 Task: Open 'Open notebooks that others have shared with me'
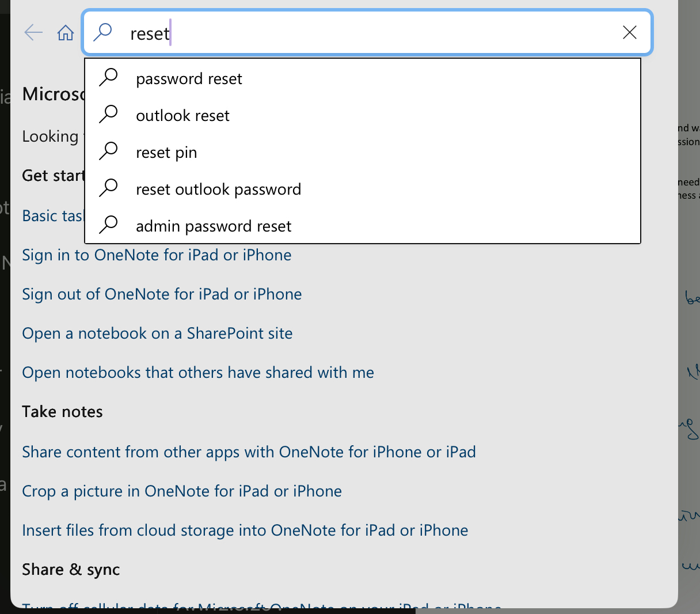tap(198, 373)
